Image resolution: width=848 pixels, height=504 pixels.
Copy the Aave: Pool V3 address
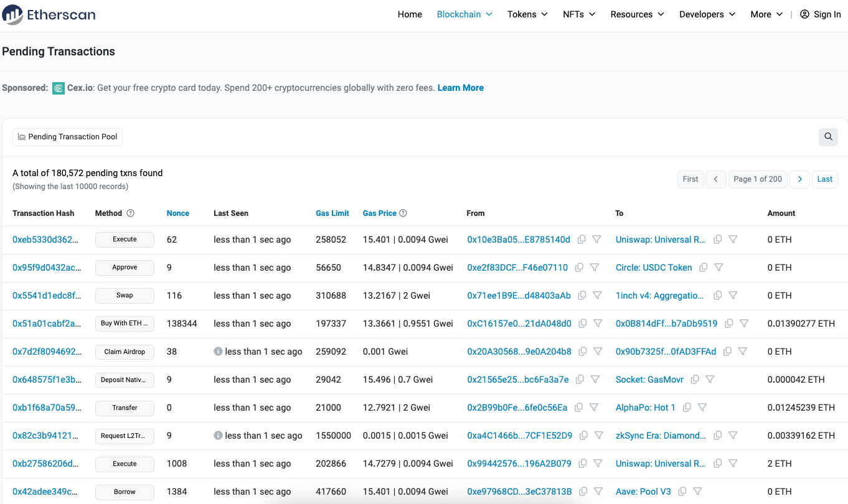(682, 492)
